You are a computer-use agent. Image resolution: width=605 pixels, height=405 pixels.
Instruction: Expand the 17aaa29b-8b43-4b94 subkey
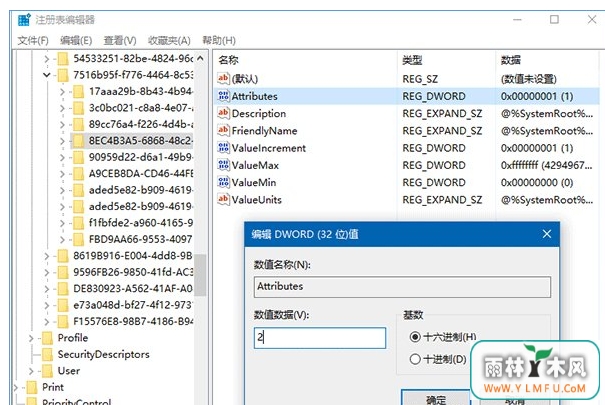[x=63, y=92]
